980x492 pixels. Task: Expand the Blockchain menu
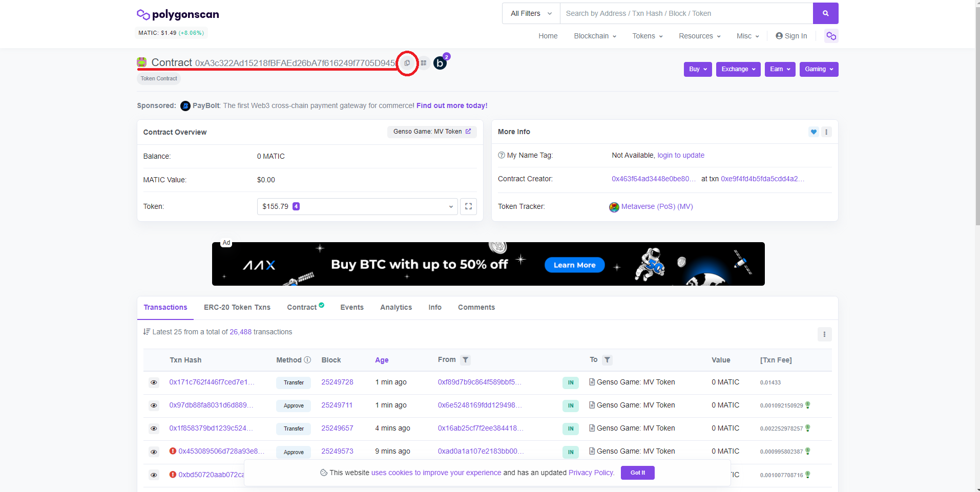[595, 36]
